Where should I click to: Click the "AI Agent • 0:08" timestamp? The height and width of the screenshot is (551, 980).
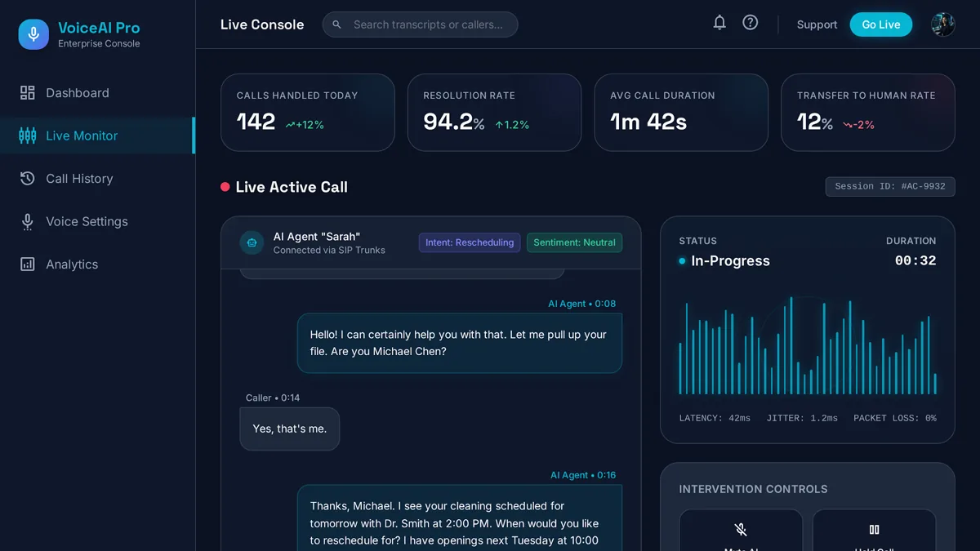tap(581, 304)
